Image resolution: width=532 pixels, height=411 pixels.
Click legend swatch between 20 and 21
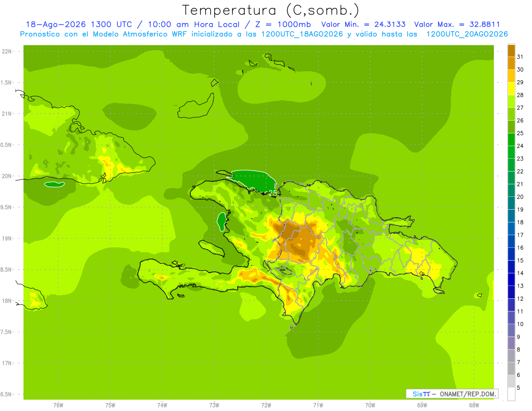[511, 191]
